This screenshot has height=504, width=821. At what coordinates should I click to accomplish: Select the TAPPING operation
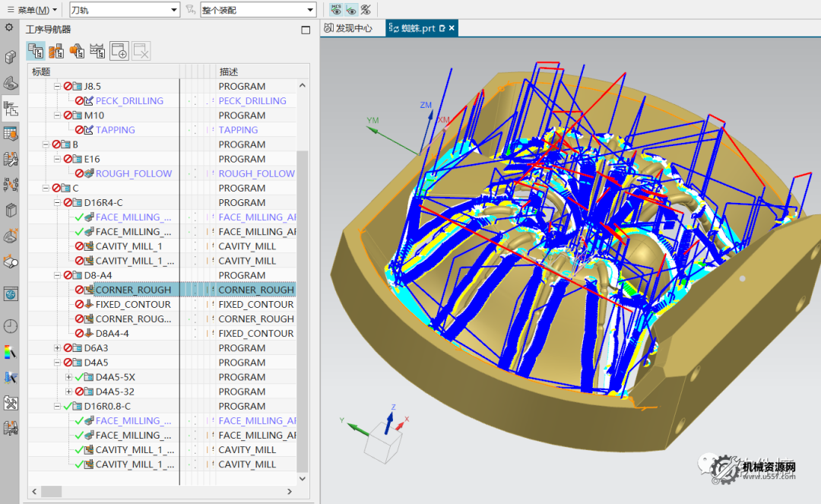[115, 130]
